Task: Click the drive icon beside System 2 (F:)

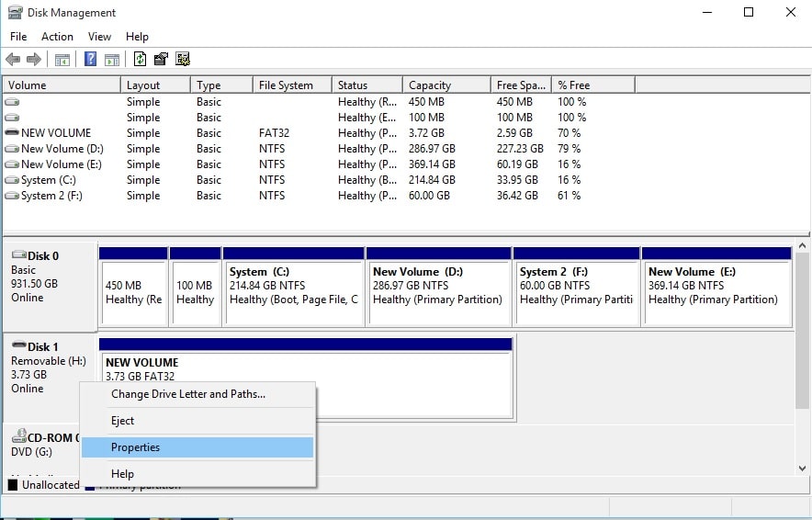Action: coord(12,196)
